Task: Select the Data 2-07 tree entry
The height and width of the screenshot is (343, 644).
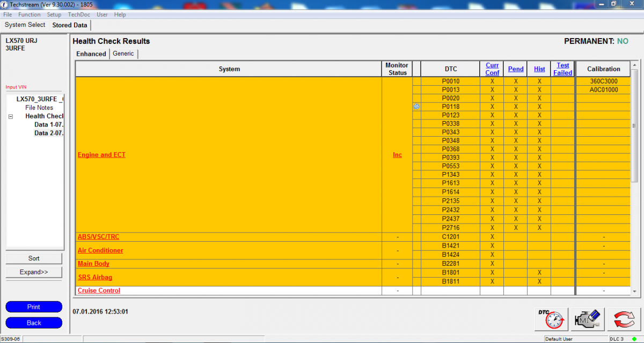Action: [49, 133]
